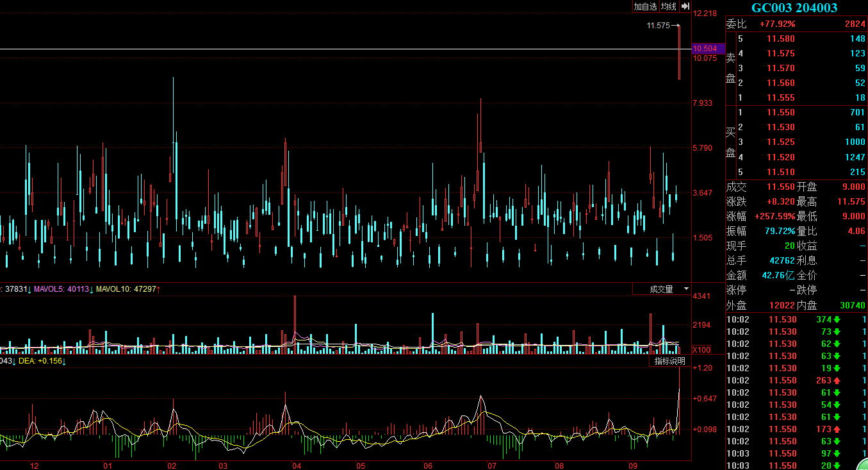Click the 内盘 value 30740
The height and width of the screenshot is (470, 868).
tap(853, 305)
